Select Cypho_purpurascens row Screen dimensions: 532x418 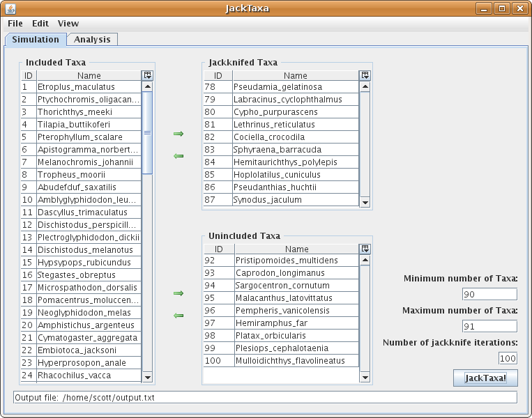(281, 112)
